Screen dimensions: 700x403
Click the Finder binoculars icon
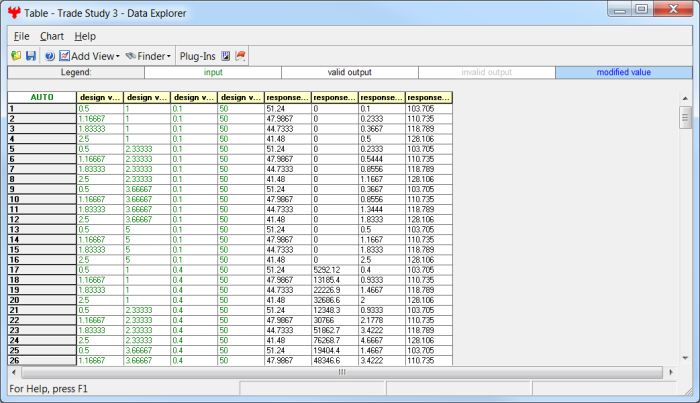click(x=130, y=56)
